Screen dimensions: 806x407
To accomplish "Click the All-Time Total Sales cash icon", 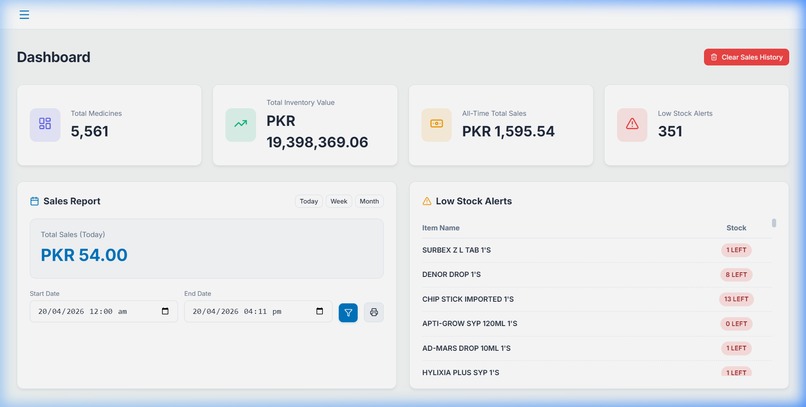I will [x=436, y=124].
